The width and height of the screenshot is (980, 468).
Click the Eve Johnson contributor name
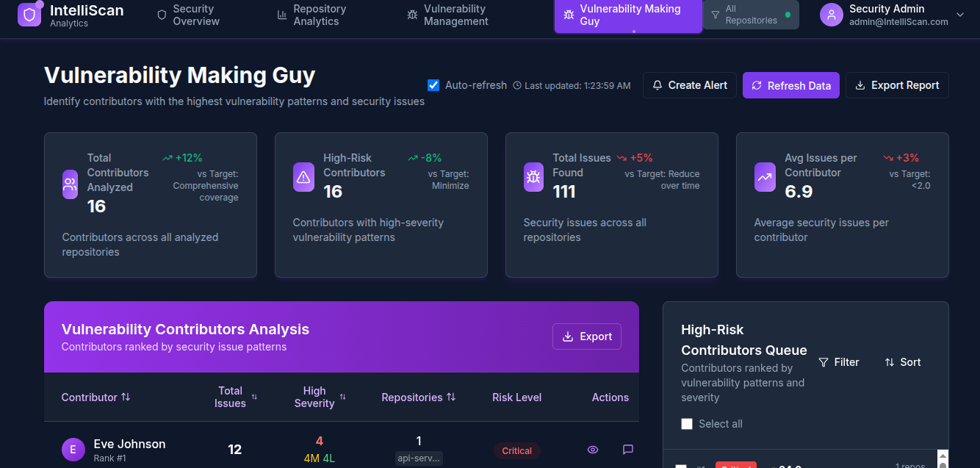coord(129,444)
